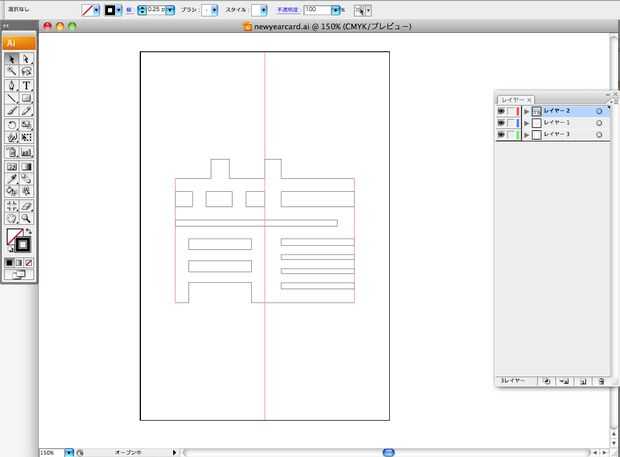Select the black arrow Selection tool
Image resolution: width=620 pixels, height=457 pixels.
[x=12, y=59]
